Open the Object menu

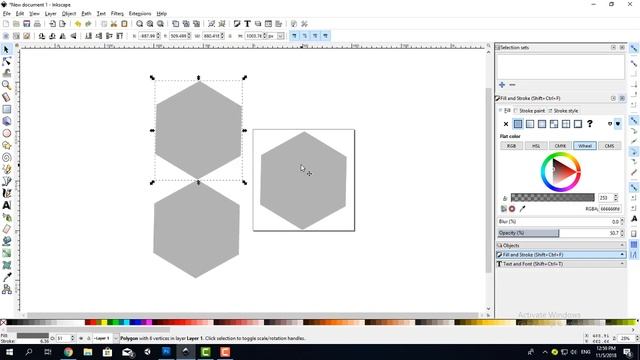(x=69, y=13)
